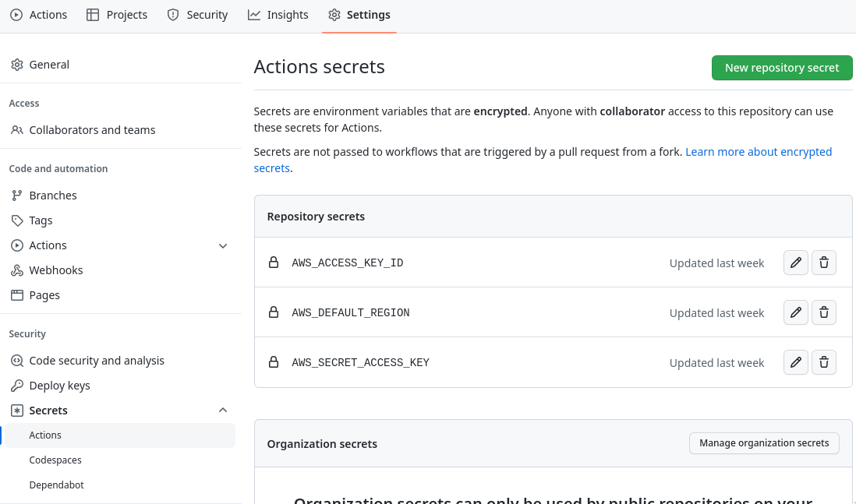This screenshot has height=504, width=856.
Task: Click the Branches git-branch icon
Action: coord(17,196)
